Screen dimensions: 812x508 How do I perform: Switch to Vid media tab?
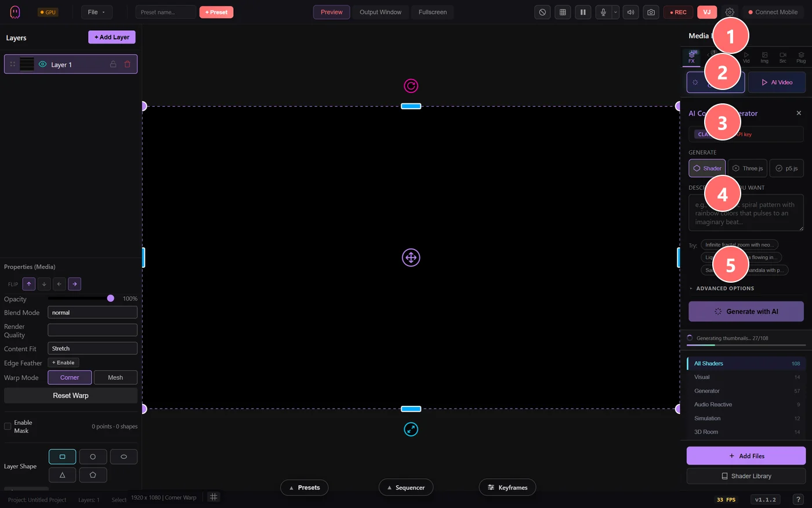pyautogui.click(x=746, y=57)
